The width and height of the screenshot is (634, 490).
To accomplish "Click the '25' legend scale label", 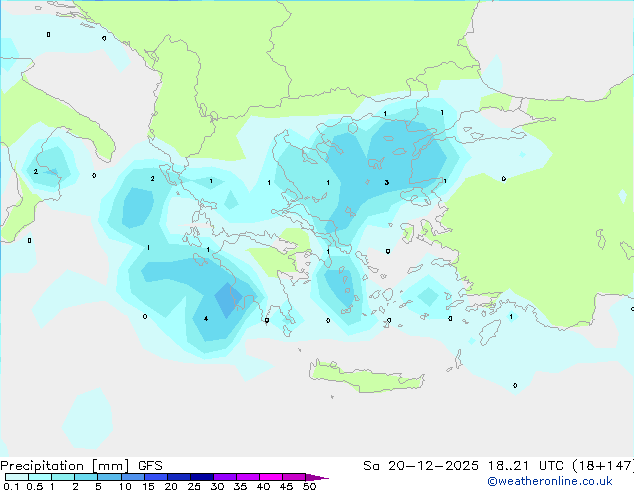I will click(194, 486).
